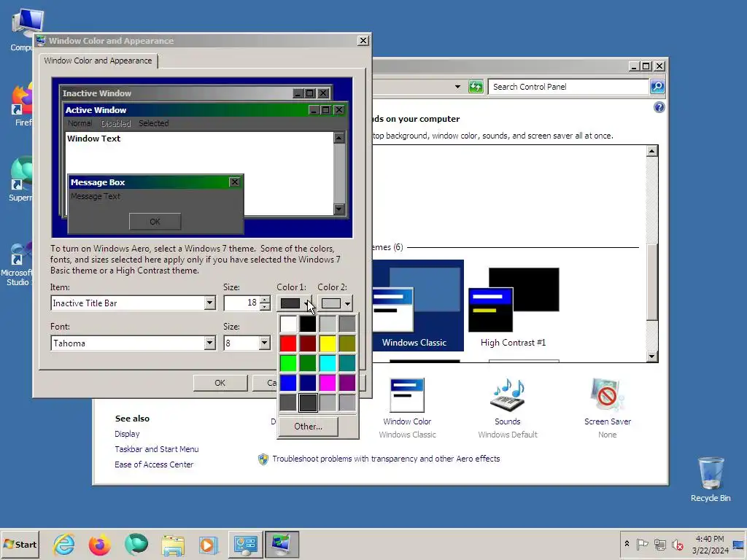Click the themes list scrollbar up arrow
Viewport: 747px width, 560px height.
651,152
